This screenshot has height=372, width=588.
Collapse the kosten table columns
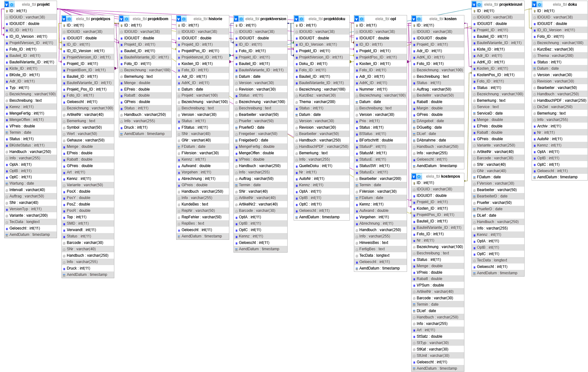tap(414, 19)
